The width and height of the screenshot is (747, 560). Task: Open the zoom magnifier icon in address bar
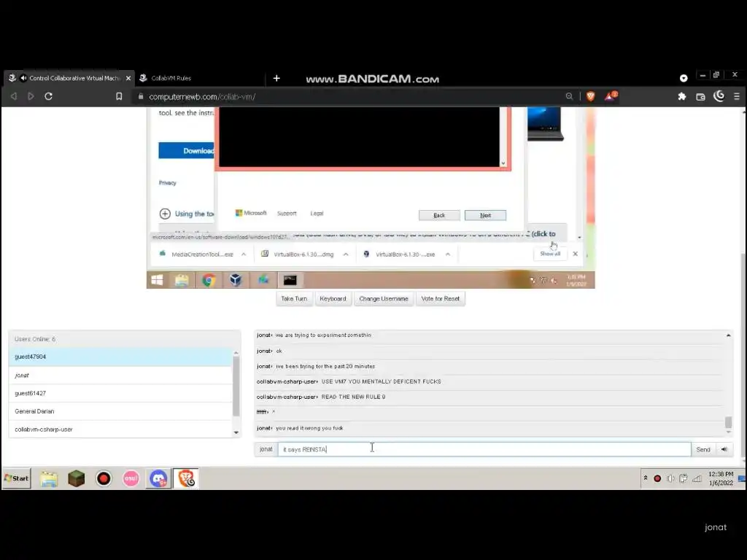point(569,96)
